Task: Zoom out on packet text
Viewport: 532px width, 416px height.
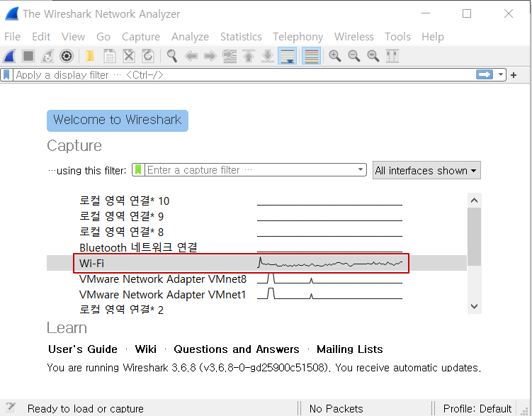Action: point(354,56)
